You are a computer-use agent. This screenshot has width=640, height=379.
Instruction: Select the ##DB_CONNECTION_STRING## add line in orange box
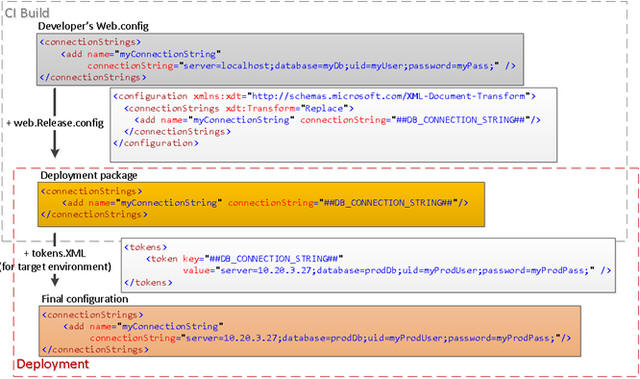click(265, 203)
